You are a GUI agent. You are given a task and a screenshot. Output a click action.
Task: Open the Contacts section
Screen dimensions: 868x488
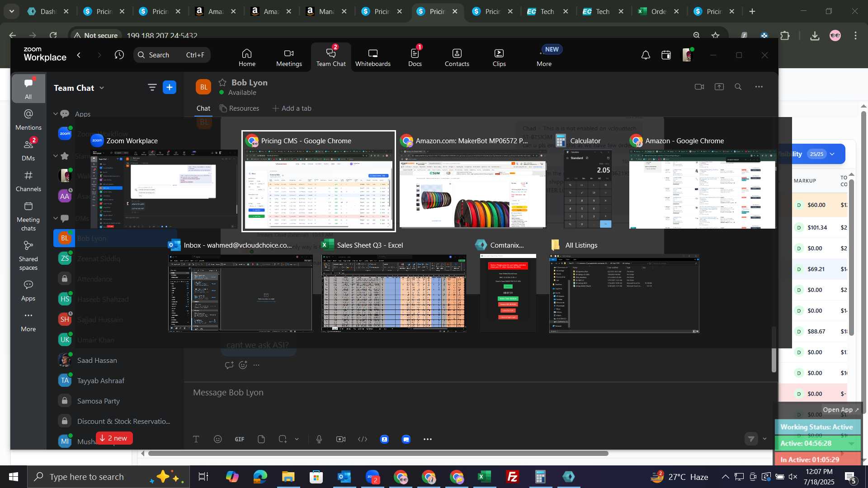point(457,57)
